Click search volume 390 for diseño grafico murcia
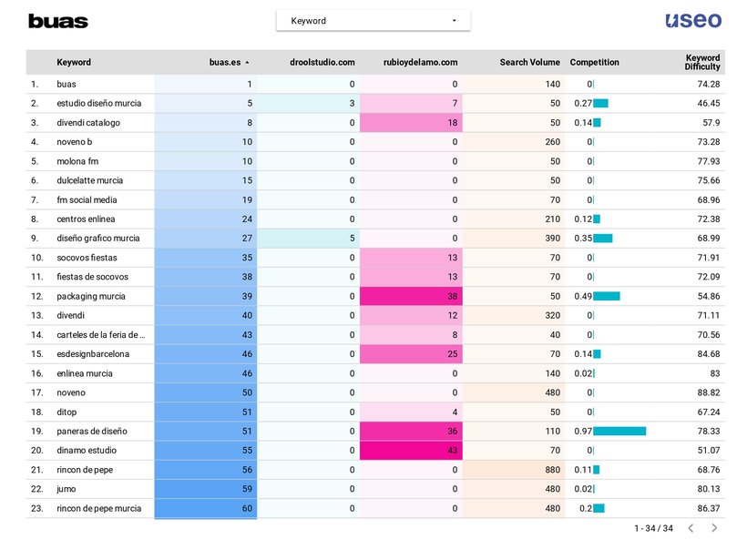Viewport: 747px width, 560px height. point(514,238)
